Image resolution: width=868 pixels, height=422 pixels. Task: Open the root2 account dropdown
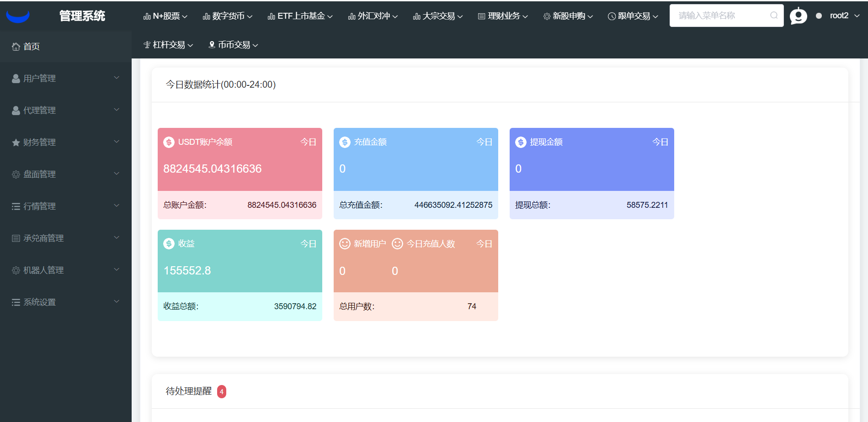(844, 16)
